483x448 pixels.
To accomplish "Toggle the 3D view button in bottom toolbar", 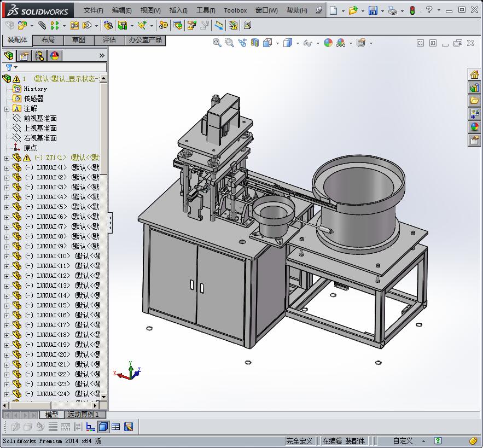I will pyautogui.click(x=103, y=427).
